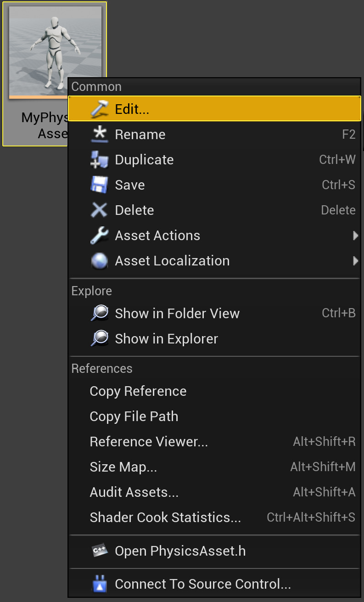The image size is (364, 602).
Task: Click the globe icon for Asset Localization
Action: [99, 261]
